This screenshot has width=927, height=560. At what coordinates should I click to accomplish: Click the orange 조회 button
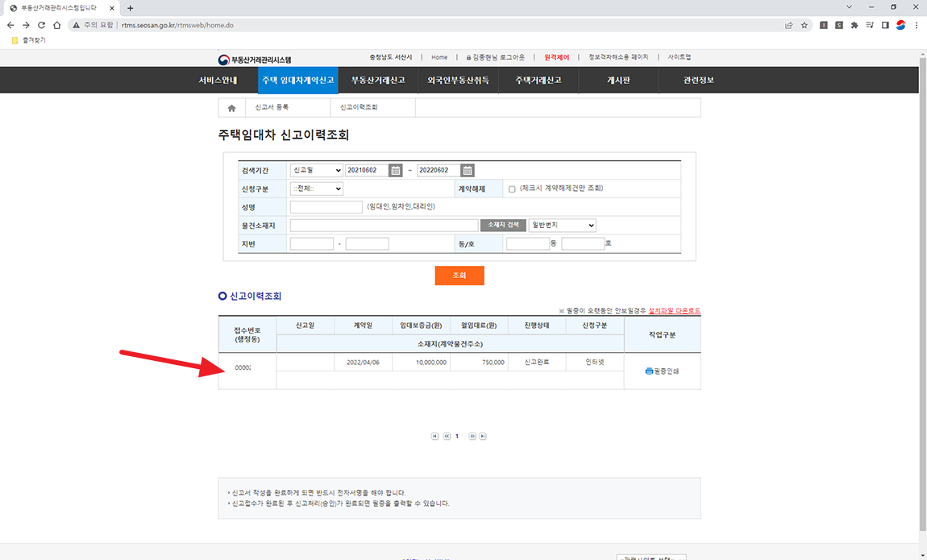(459, 276)
